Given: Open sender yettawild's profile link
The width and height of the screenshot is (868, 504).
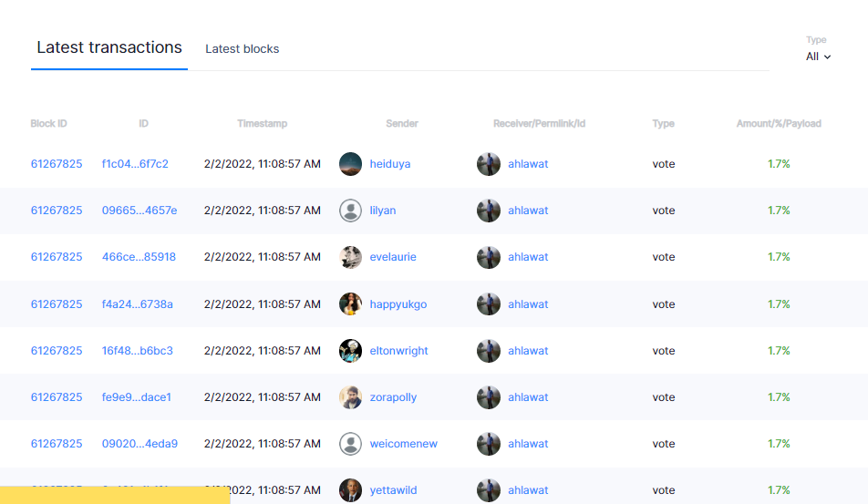Looking at the screenshot, I should click(393, 489).
